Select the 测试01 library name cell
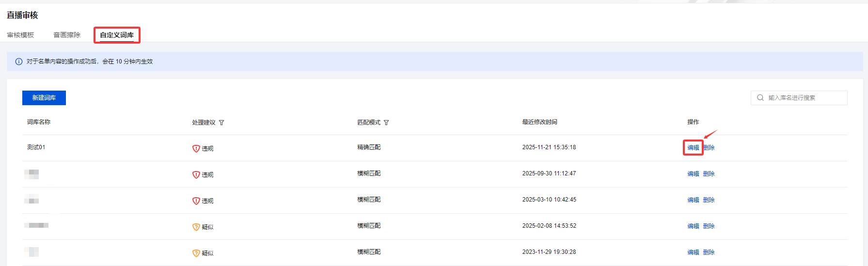The image size is (868, 266). tap(36, 147)
